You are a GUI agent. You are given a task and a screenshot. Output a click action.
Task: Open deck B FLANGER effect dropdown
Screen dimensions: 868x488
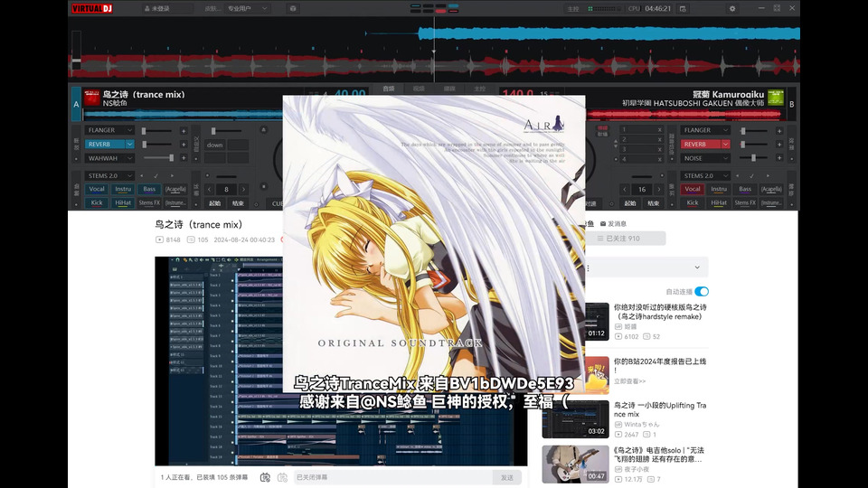point(705,130)
